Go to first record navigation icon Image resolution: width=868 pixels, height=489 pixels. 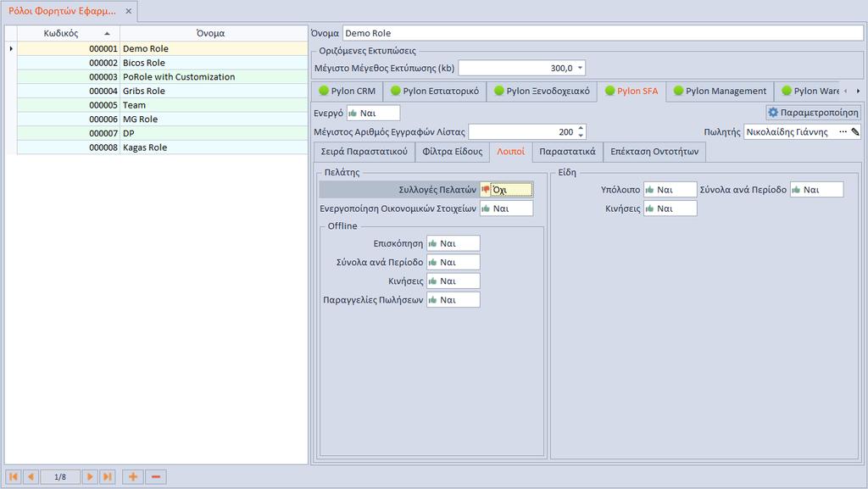[x=14, y=477]
